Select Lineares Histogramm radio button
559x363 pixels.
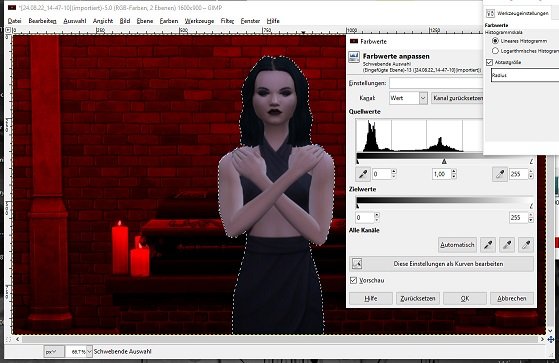(495, 41)
